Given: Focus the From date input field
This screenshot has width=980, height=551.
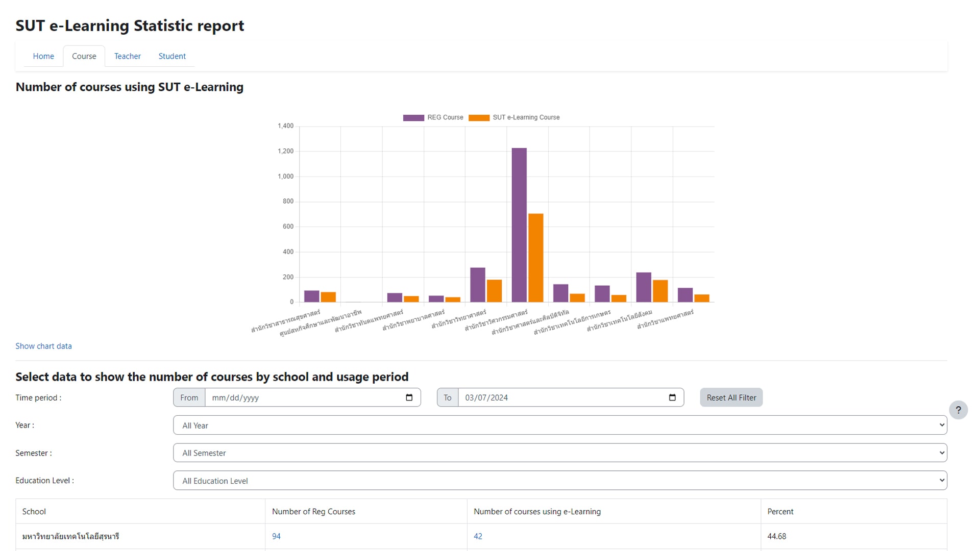Looking at the screenshot, I should click(x=312, y=397).
